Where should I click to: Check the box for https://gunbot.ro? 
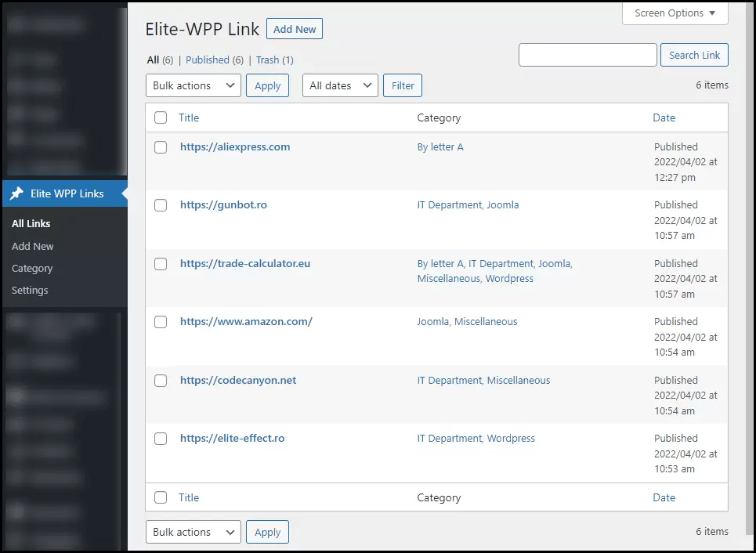pyautogui.click(x=161, y=205)
